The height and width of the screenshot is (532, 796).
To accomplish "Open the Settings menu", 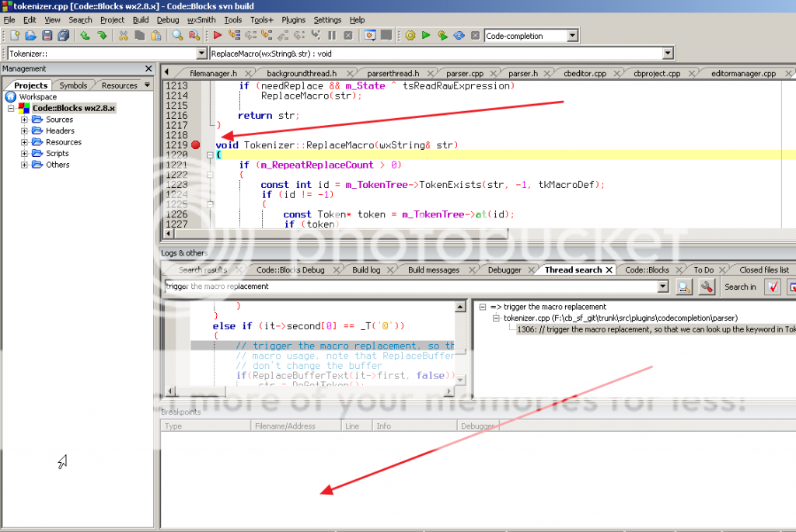I will click(327, 19).
